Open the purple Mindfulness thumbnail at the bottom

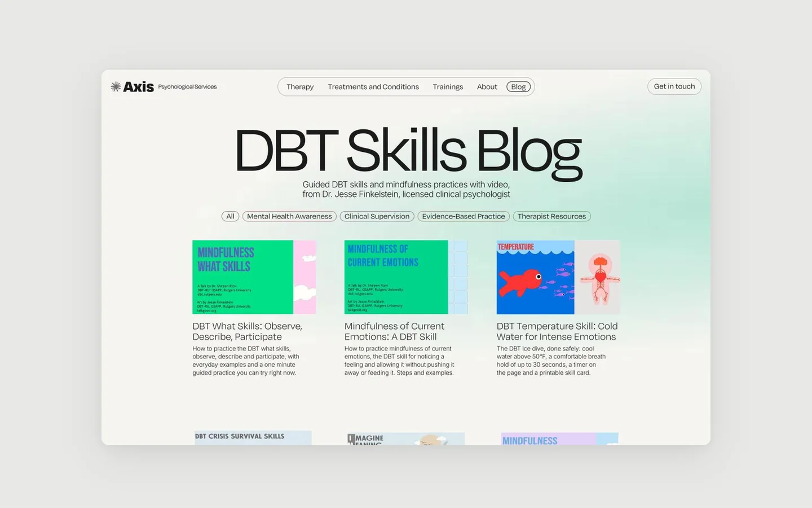[x=559, y=439]
